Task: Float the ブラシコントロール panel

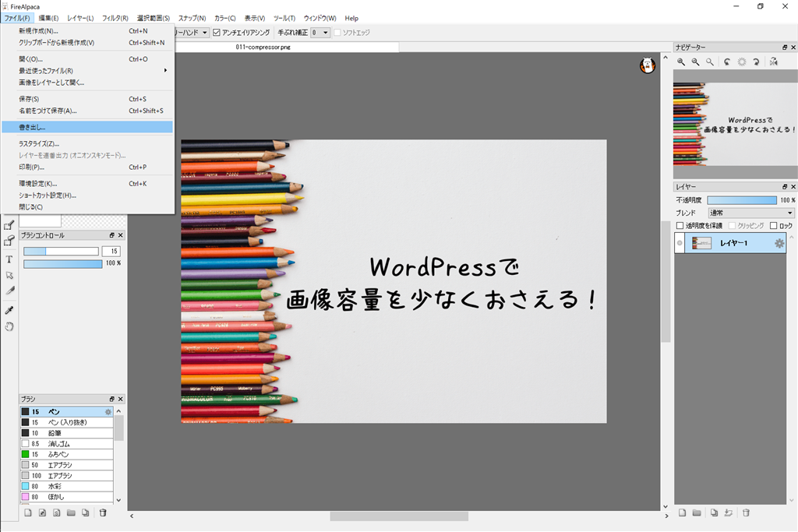Action: [x=112, y=235]
